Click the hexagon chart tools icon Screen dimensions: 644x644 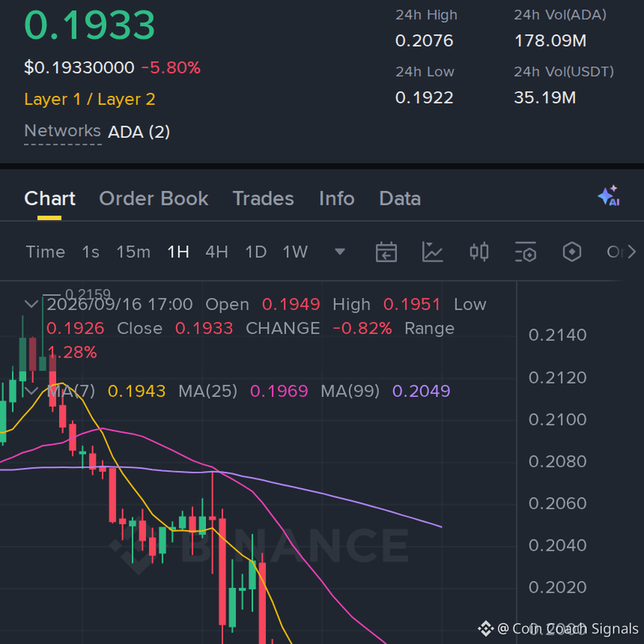coord(572,252)
